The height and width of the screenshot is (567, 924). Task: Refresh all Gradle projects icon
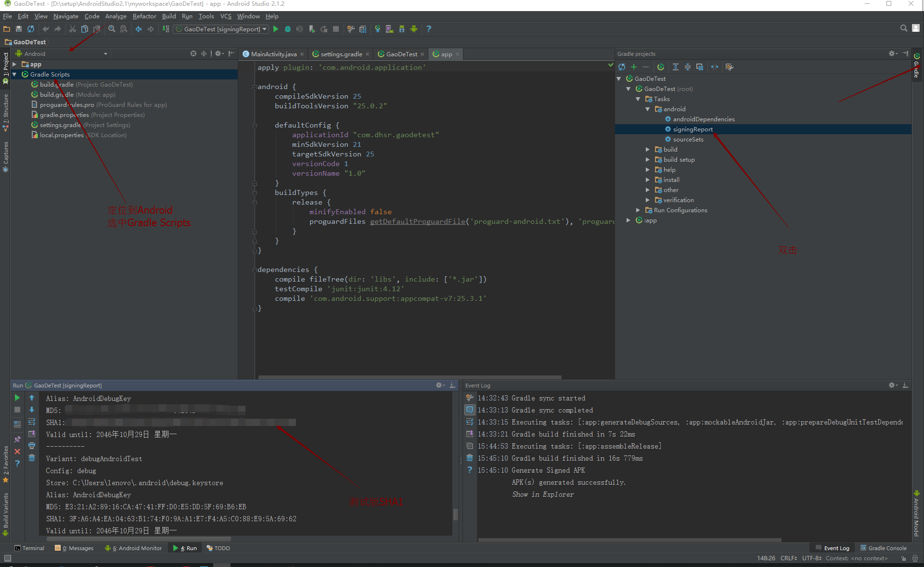[x=622, y=67]
